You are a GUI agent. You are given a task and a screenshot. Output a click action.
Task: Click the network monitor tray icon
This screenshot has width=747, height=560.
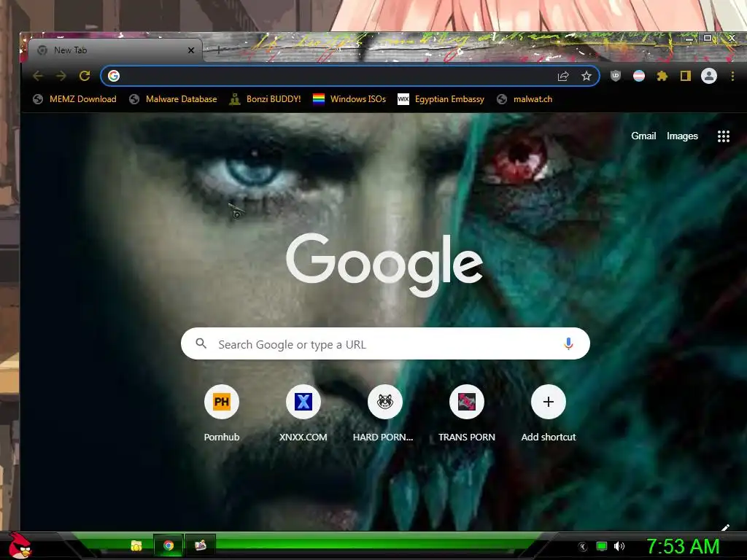click(x=602, y=547)
